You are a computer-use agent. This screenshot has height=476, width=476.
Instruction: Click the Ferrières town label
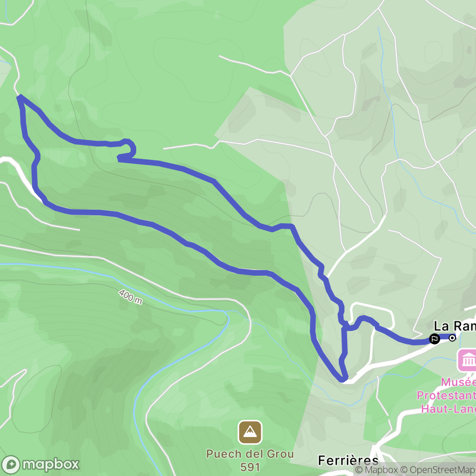(348, 461)
